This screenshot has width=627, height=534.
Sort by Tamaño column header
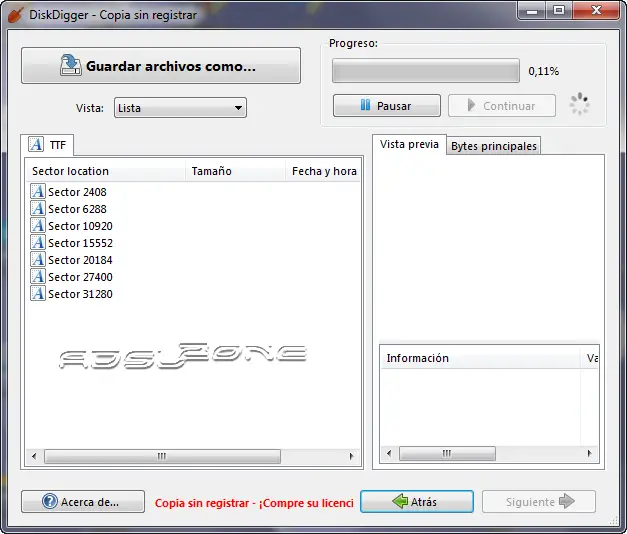click(236, 171)
